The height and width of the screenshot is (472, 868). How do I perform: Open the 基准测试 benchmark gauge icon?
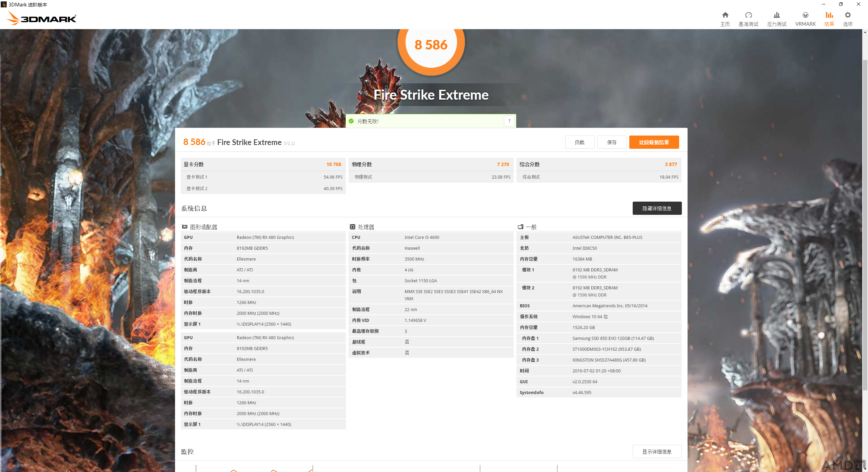[x=748, y=15]
